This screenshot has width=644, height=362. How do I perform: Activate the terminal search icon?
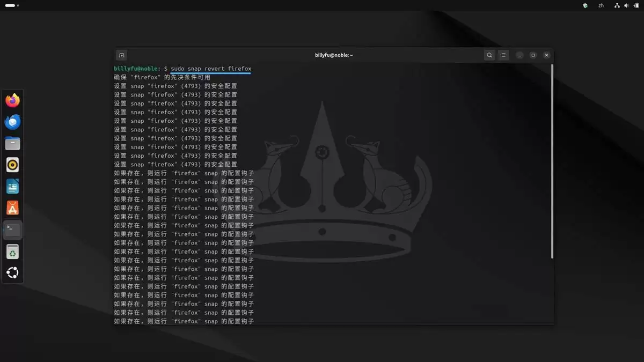[x=489, y=55]
